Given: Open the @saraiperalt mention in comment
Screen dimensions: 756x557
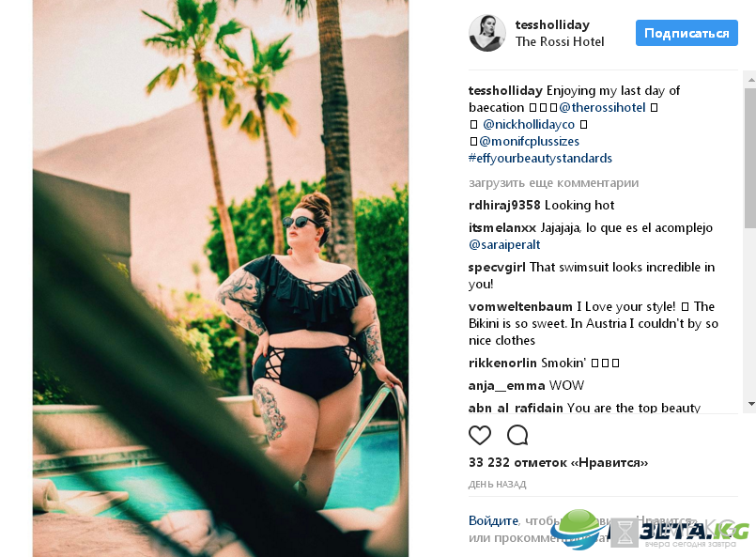Looking at the screenshot, I should coord(504,244).
